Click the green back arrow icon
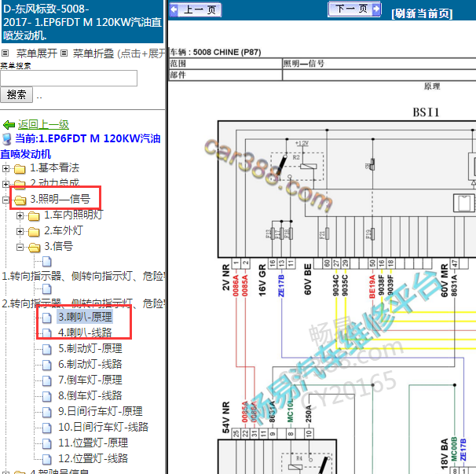 (9, 124)
